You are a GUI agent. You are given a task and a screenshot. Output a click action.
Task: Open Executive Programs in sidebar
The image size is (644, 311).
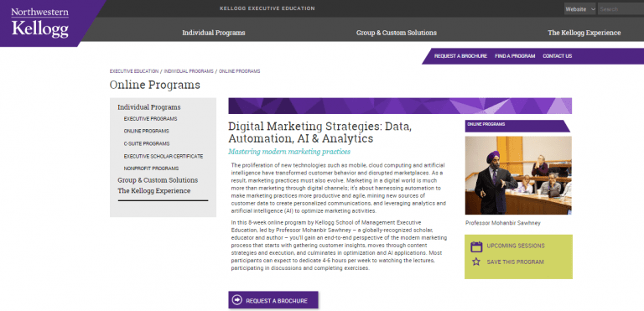150,119
